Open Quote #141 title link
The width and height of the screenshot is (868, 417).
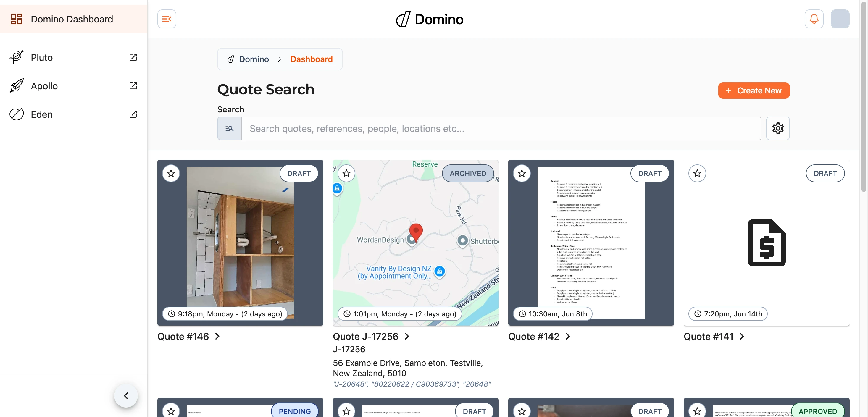tap(708, 336)
